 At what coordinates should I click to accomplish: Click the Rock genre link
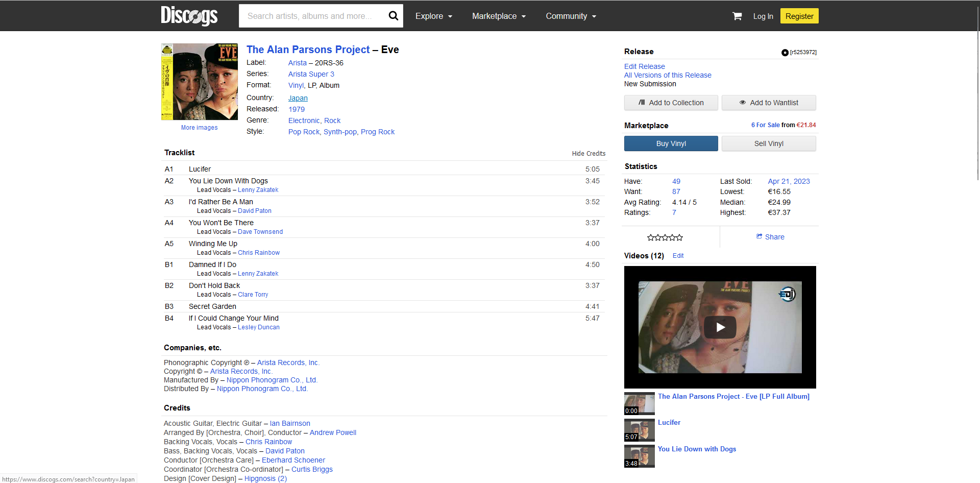tap(332, 120)
